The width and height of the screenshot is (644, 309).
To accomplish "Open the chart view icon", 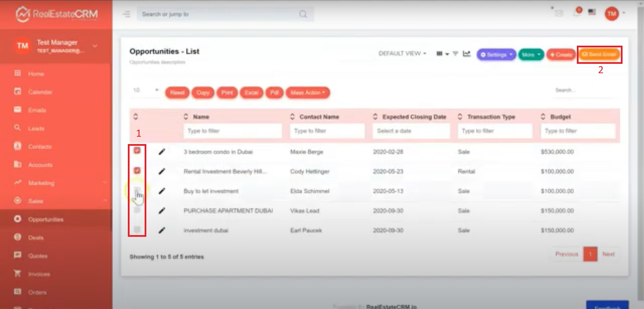I will (466, 54).
